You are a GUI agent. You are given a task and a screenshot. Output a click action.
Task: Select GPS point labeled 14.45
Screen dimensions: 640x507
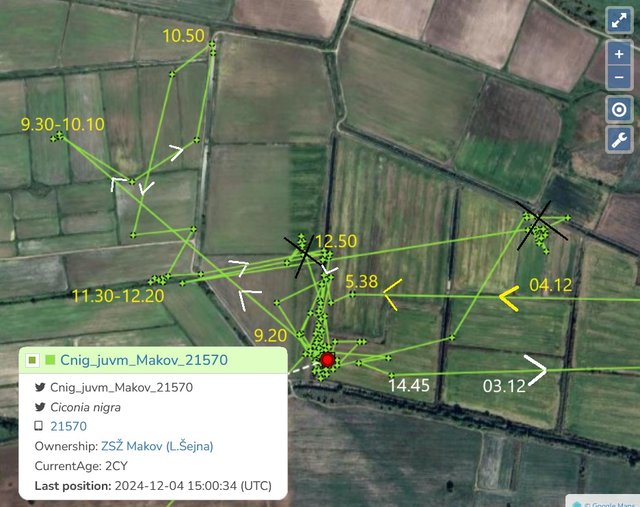392,375
